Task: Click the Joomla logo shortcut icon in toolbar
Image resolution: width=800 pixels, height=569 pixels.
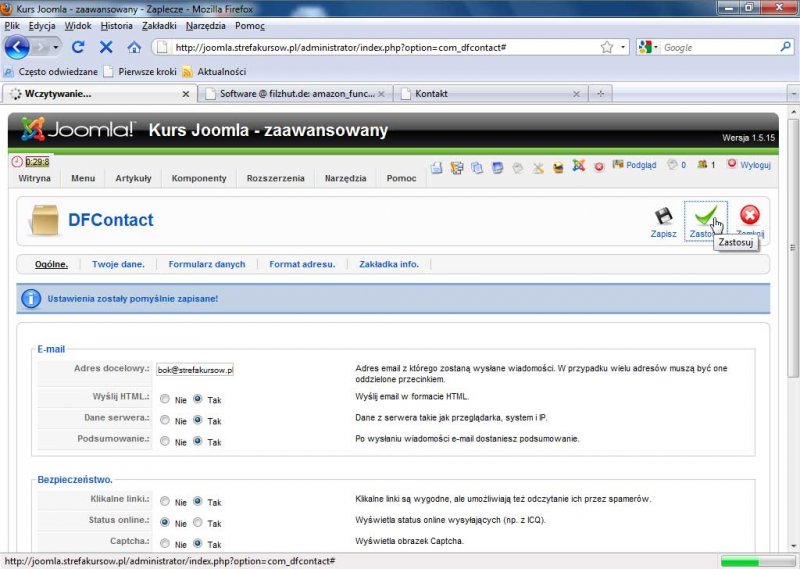Action: (578, 167)
